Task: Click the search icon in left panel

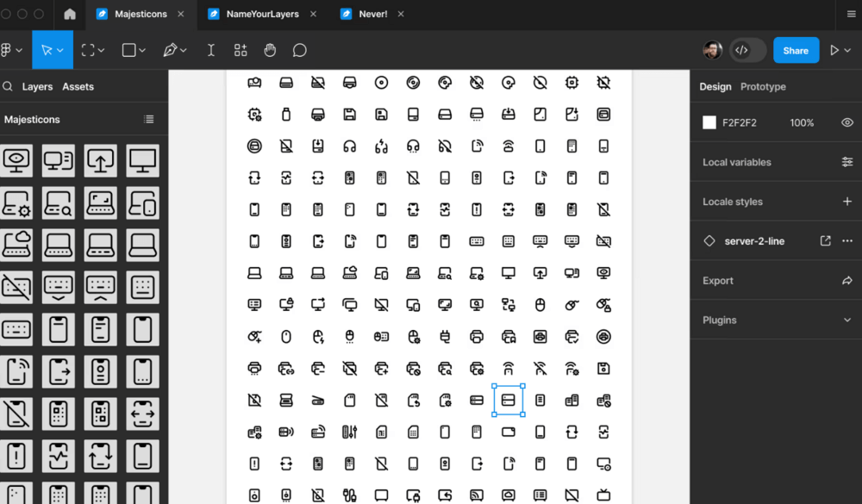Action: pyautogui.click(x=8, y=87)
